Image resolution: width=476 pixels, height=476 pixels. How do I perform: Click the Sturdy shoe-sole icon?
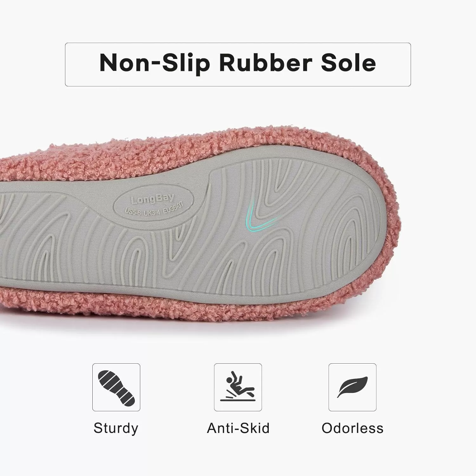pyautogui.click(x=116, y=387)
